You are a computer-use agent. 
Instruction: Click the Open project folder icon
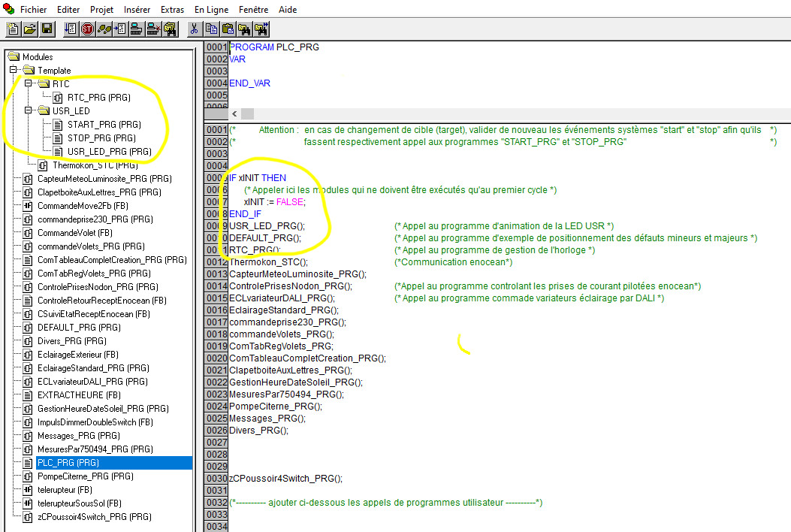click(x=29, y=29)
